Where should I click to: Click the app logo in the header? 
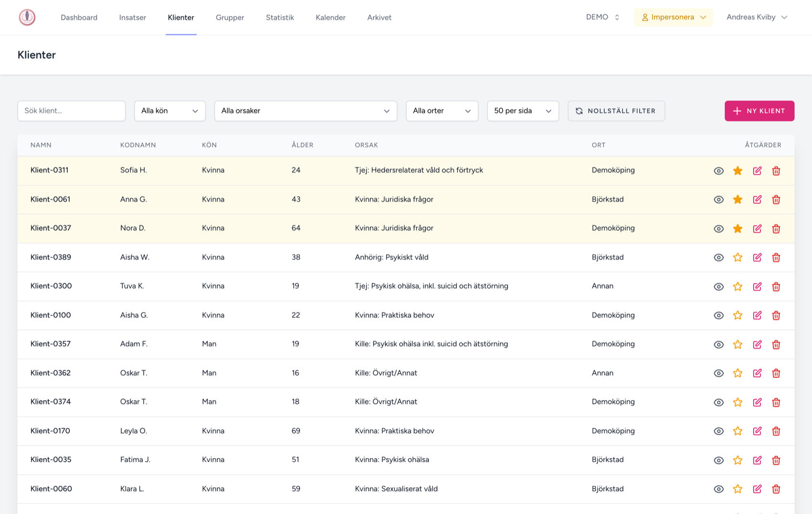click(27, 17)
